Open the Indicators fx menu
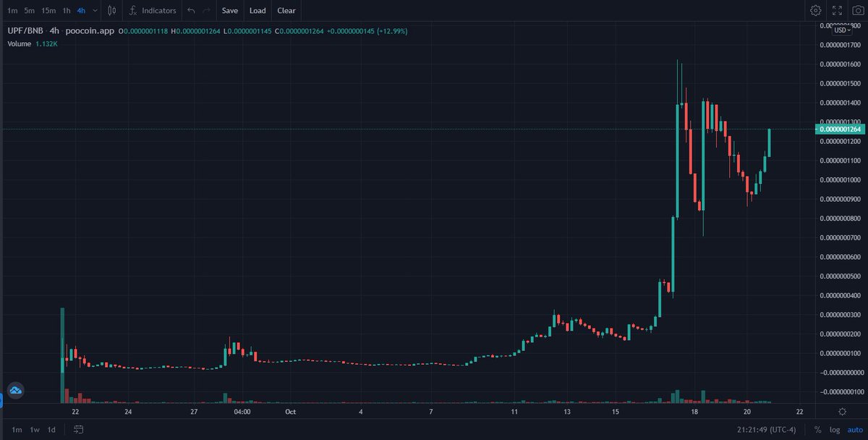This screenshot has width=868, height=440. [x=153, y=11]
